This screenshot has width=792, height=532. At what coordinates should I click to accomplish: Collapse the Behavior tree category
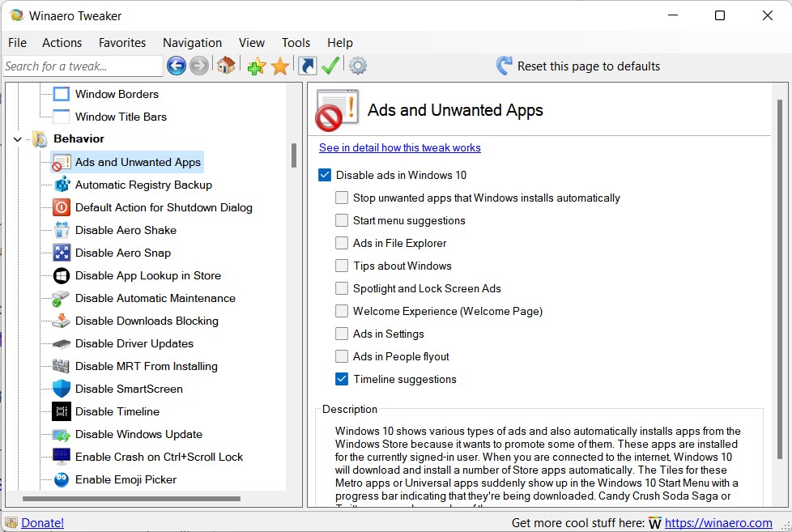click(x=18, y=139)
